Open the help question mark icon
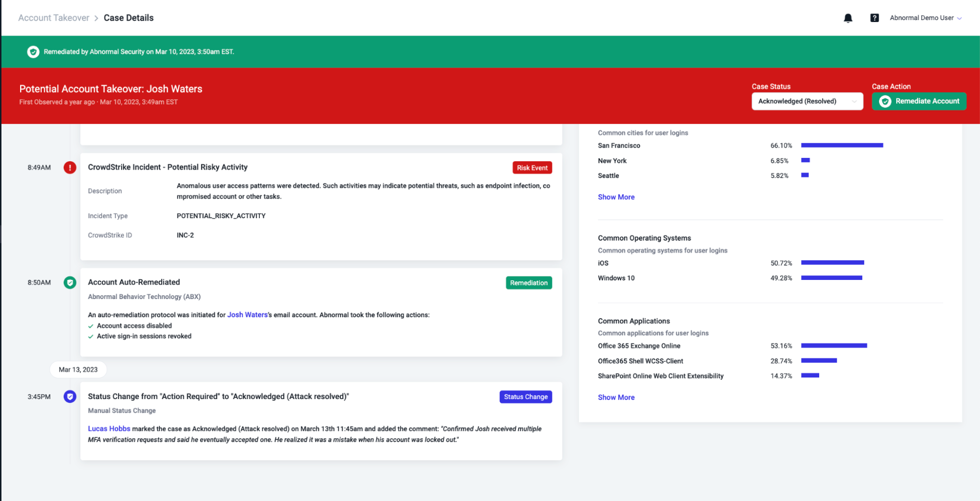Screen dimensions: 980x501 [x=874, y=18]
